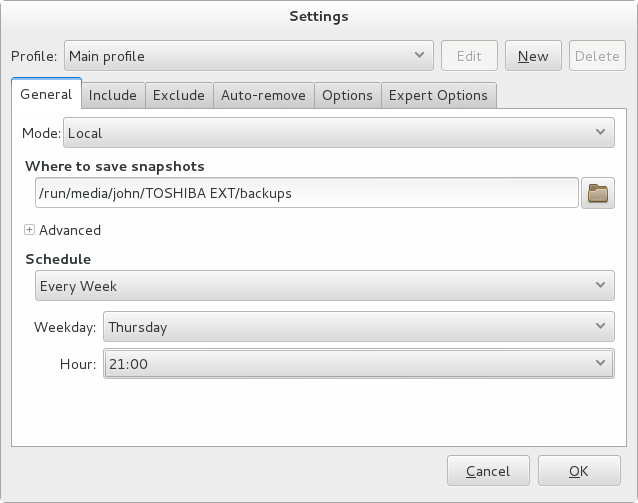Click the Advanced label text
Image resolution: width=638 pixels, height=503 pixels.
(x=70, y=230)
